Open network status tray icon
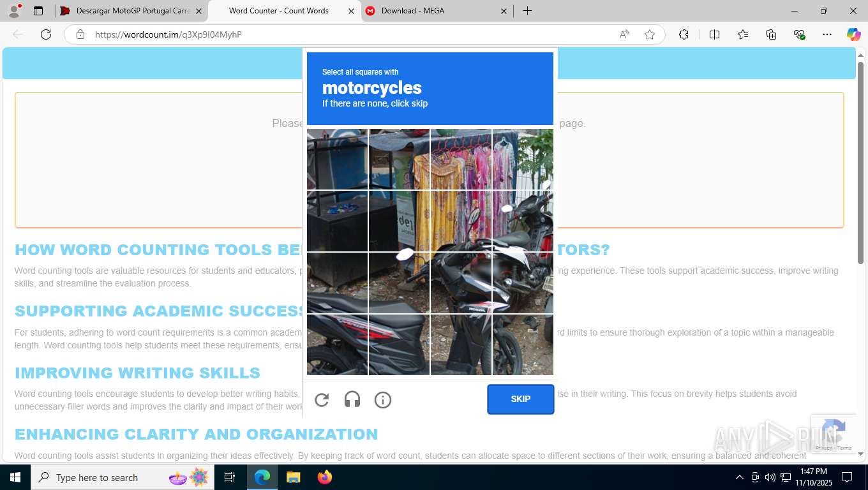Screen dimensions: 868x490 point(786,477)
